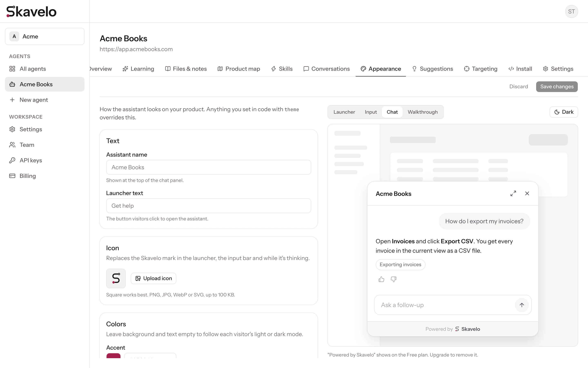Open workspace Settings in sidebar

[45, 129]
